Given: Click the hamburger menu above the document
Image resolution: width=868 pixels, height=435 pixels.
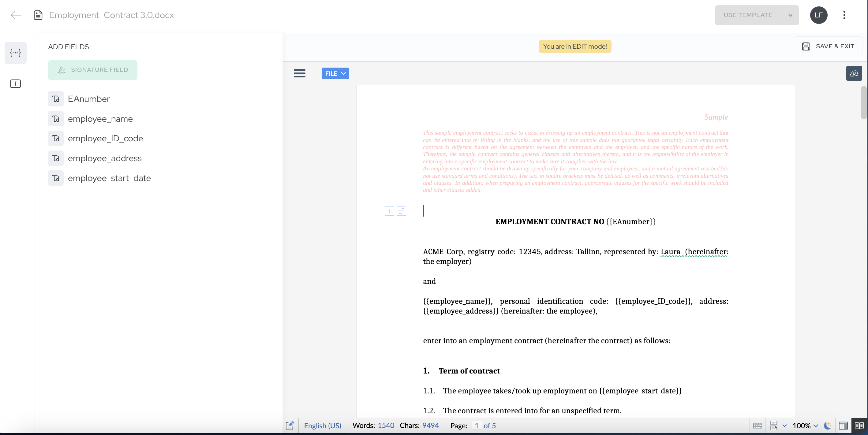Looking at the screenshot, I should pyautogui.click(x=299, y=73).
